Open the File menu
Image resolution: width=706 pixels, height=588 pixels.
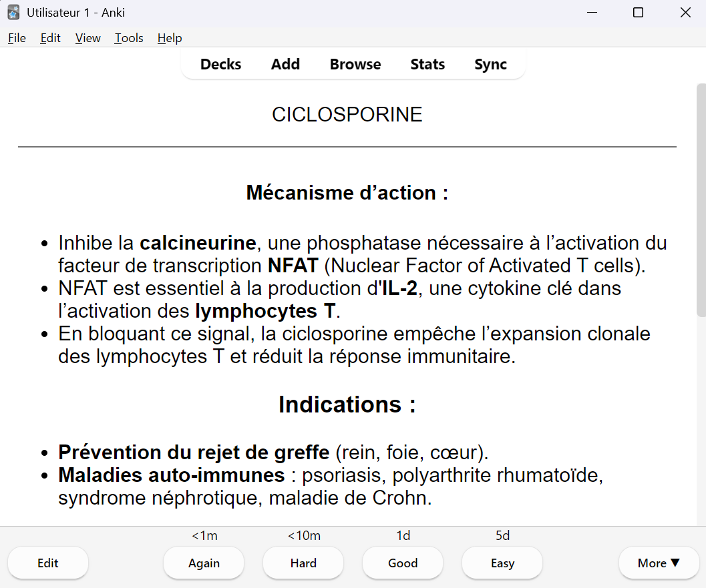17,38
